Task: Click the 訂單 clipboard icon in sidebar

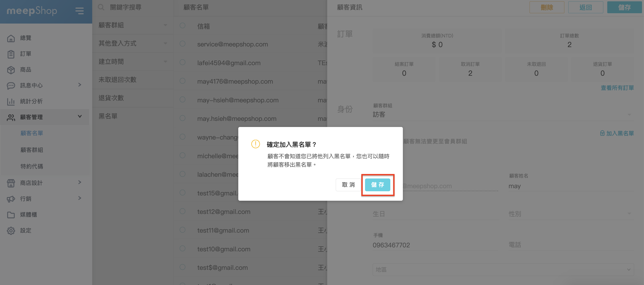Action: click(x=11, y=54)
